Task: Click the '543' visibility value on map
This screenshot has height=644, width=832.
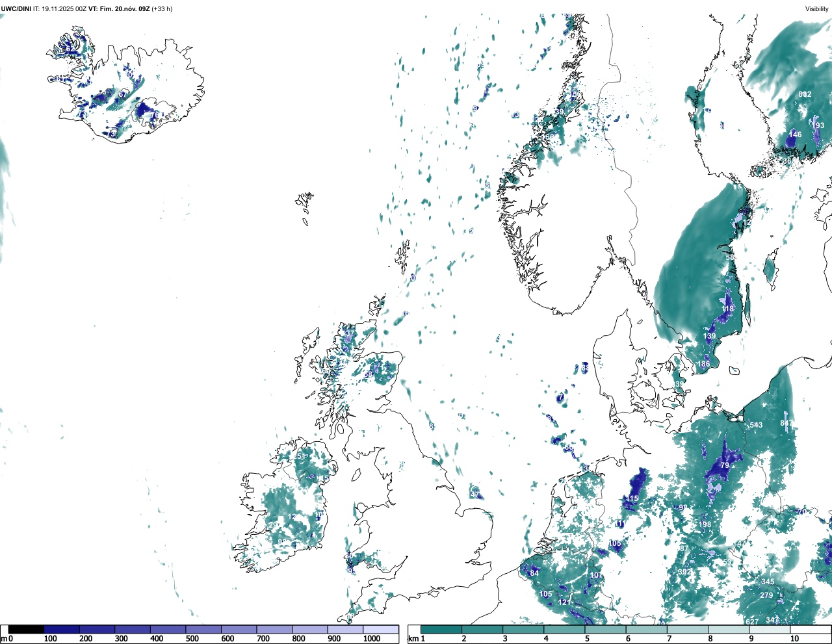Action: (756, 426)
